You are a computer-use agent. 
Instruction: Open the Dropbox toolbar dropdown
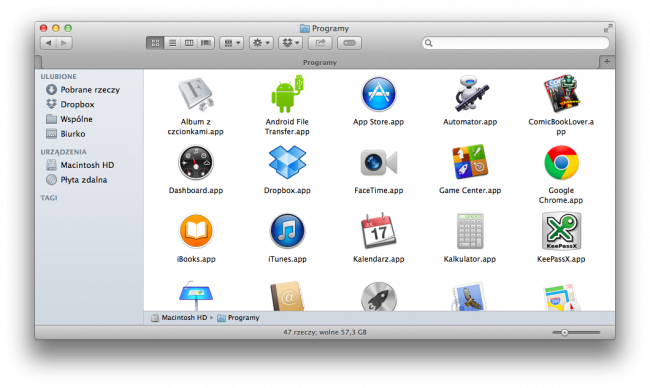291,43
